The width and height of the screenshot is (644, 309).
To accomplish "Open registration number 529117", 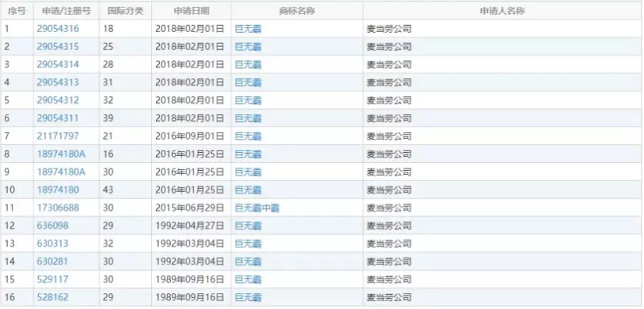I will click(52, 279).
